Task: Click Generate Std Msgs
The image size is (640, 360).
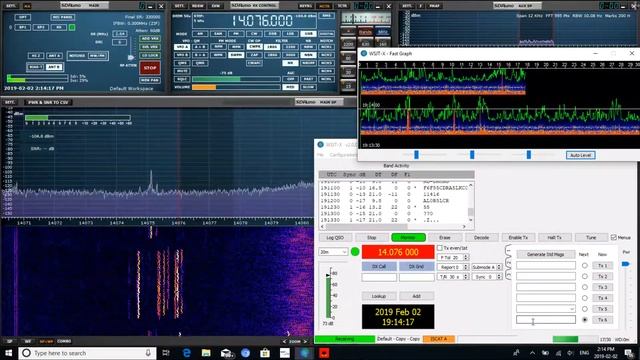Action: point(545,254)
